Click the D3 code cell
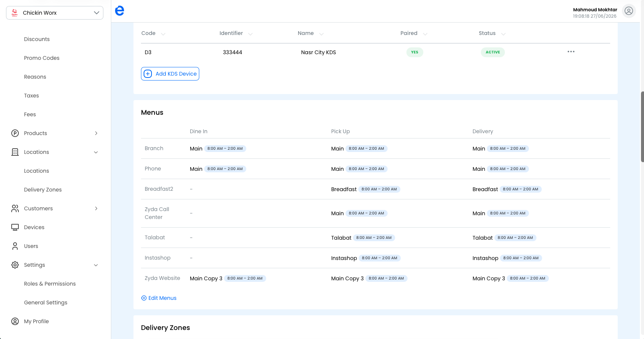 tap(148, 52)
